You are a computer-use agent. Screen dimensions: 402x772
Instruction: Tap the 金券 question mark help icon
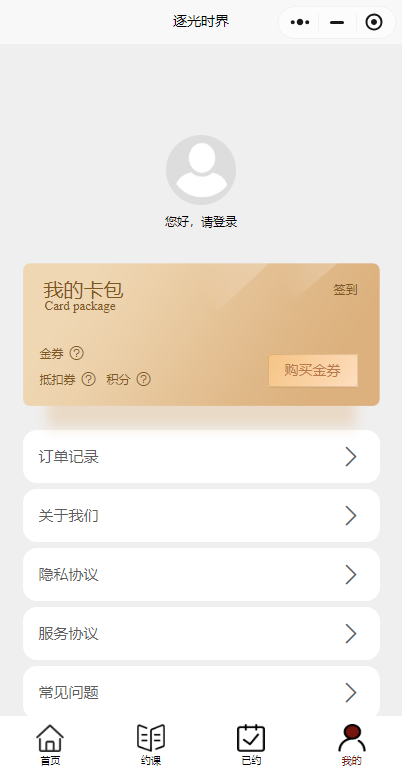coord(76,353)
